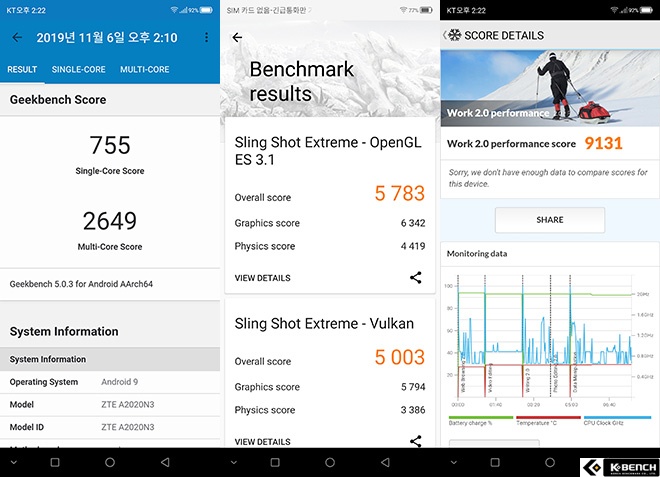Open VIEW DETAILS for Vulkan test
The width and height of the screenshot is (660, 477).
coord(262,442)
